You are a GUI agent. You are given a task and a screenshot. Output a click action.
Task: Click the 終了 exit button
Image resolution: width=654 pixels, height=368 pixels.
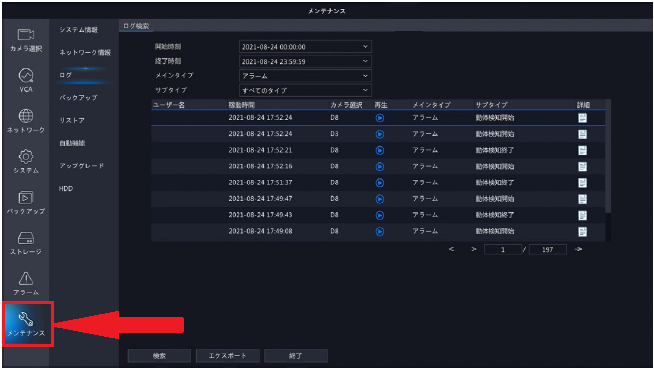click(x=296, y=356)
